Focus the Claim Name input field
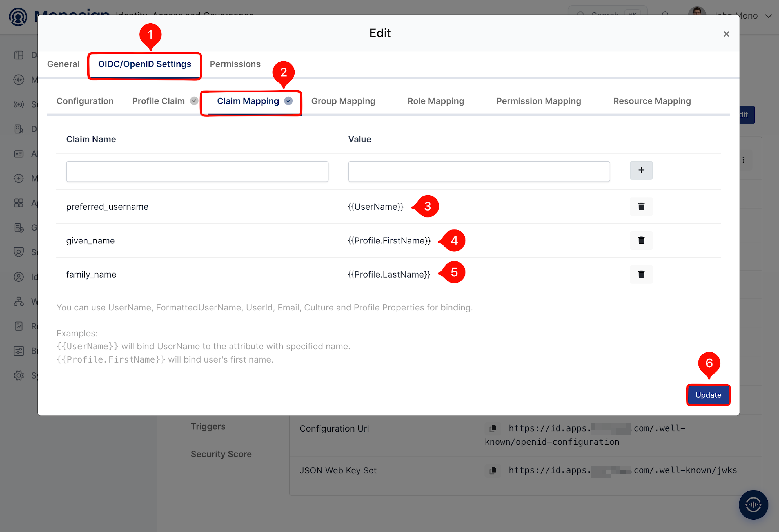Viewport: 779px width, 532px height. [197, 171]
